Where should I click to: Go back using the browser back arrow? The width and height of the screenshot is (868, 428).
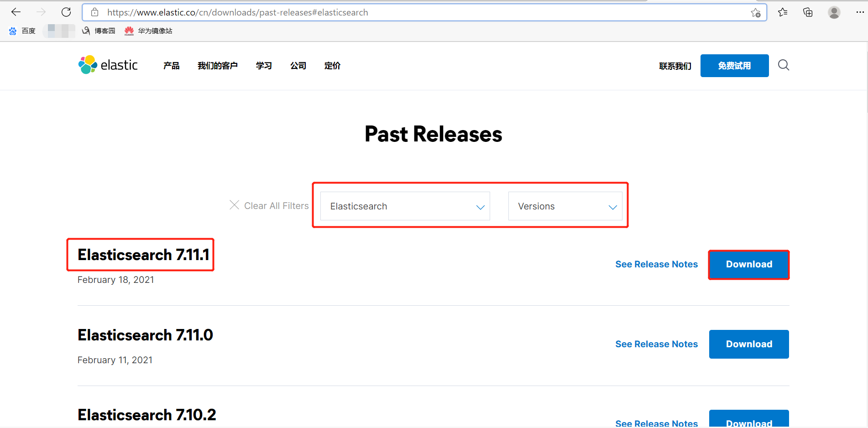(16, 12)
